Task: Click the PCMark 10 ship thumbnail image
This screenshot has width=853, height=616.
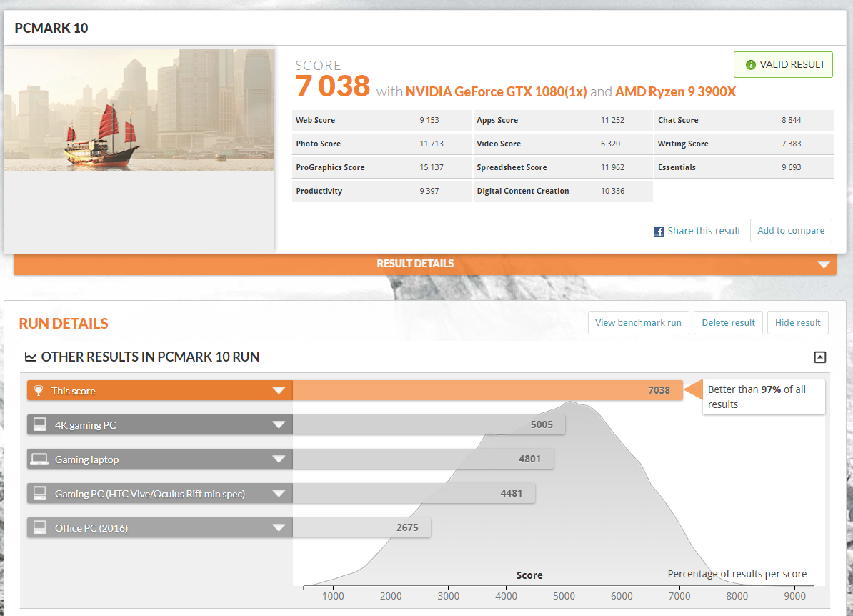Action: (x=139, y=110)
